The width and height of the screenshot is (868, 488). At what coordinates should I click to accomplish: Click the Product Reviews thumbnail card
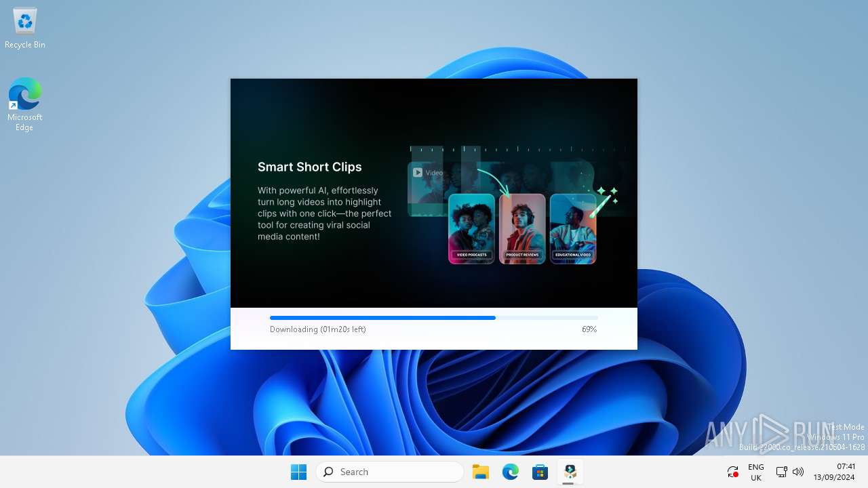522,228
